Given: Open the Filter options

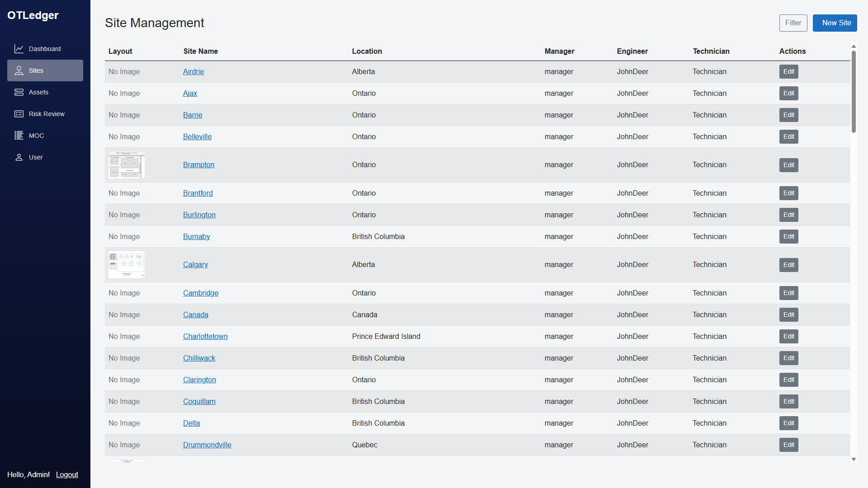Looking at the screenshot, I should click(x=793, y=23).
